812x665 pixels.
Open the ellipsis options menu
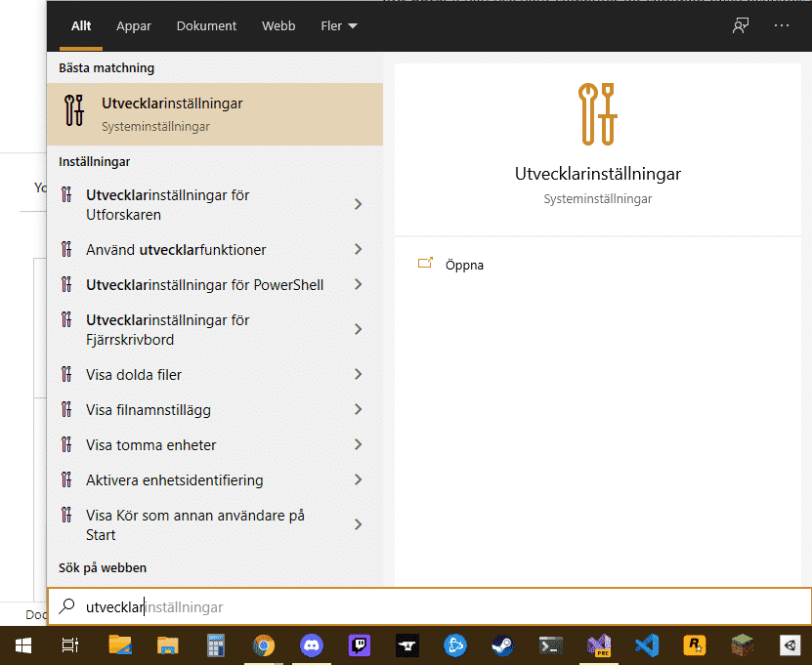781,25
